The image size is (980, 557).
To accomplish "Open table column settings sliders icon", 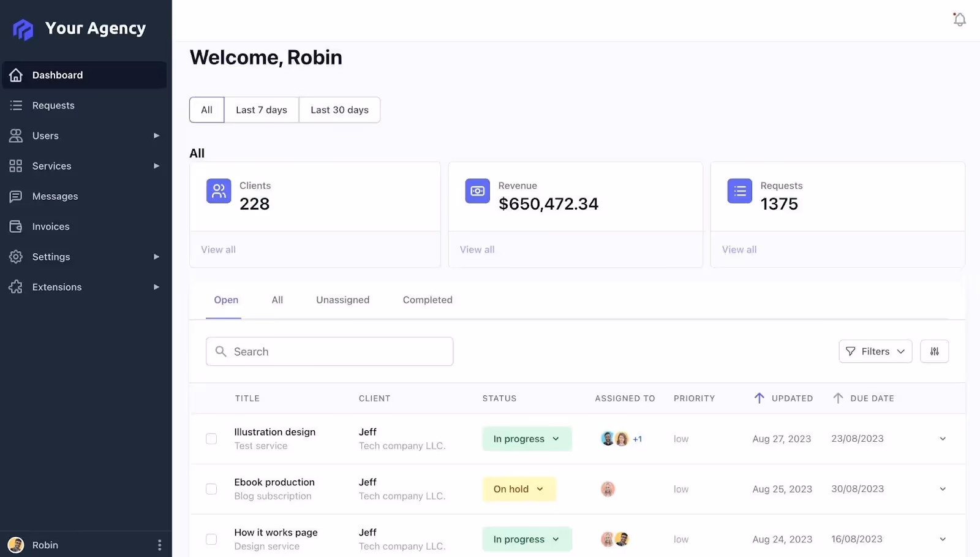I will coord(934,352).
